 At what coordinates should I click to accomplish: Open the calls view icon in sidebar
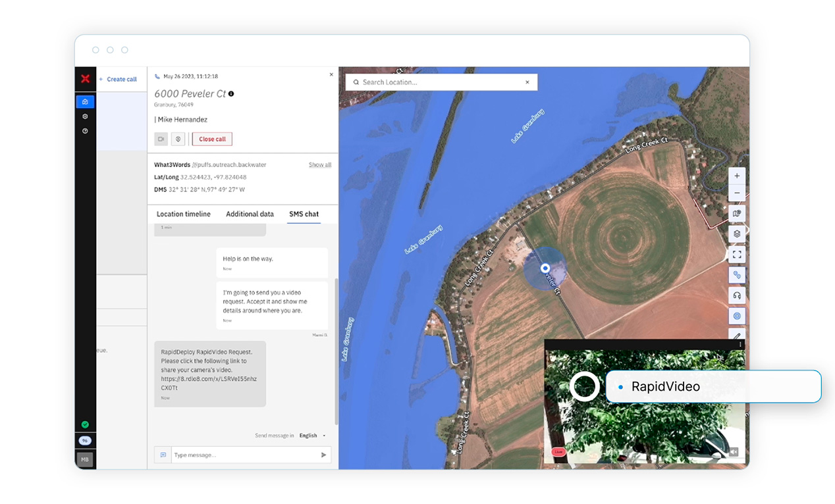click(85, 101)
